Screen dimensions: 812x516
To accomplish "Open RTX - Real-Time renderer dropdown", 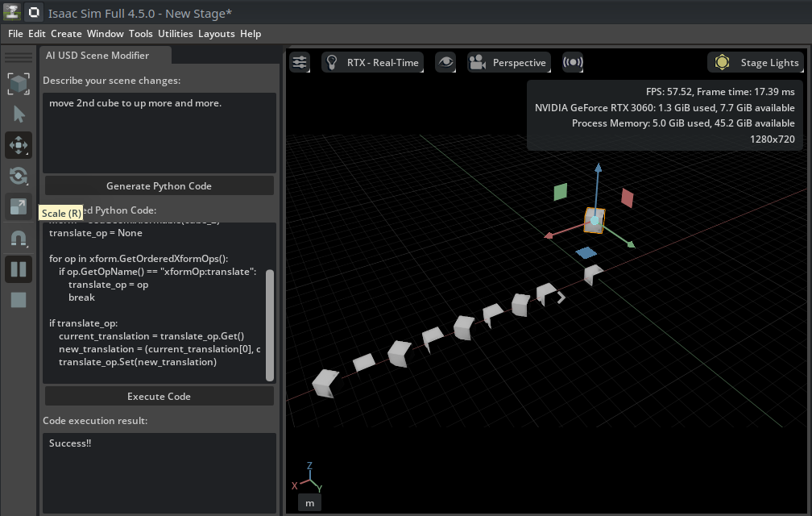I will [x=372, y=62].
